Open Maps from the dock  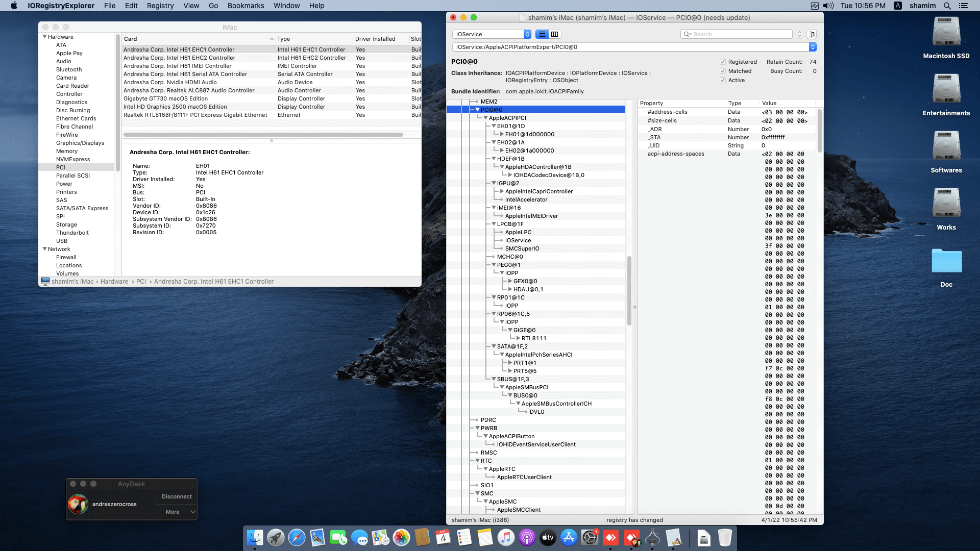coord(380,537)
